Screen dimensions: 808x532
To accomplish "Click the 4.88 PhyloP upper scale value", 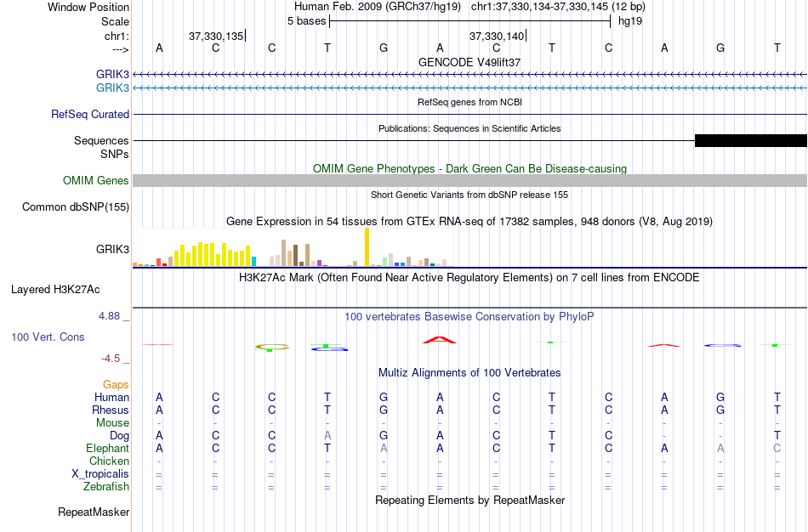I will [x=110, y=315].
